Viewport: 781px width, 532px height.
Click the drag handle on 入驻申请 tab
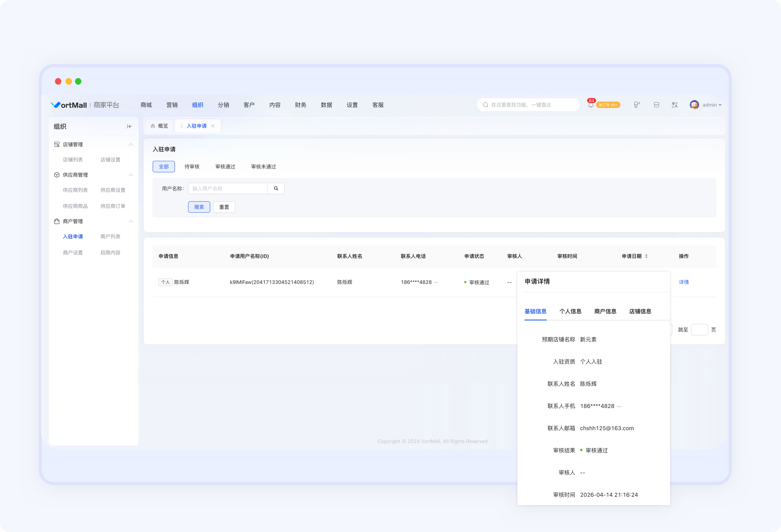[x=181, y=126]
